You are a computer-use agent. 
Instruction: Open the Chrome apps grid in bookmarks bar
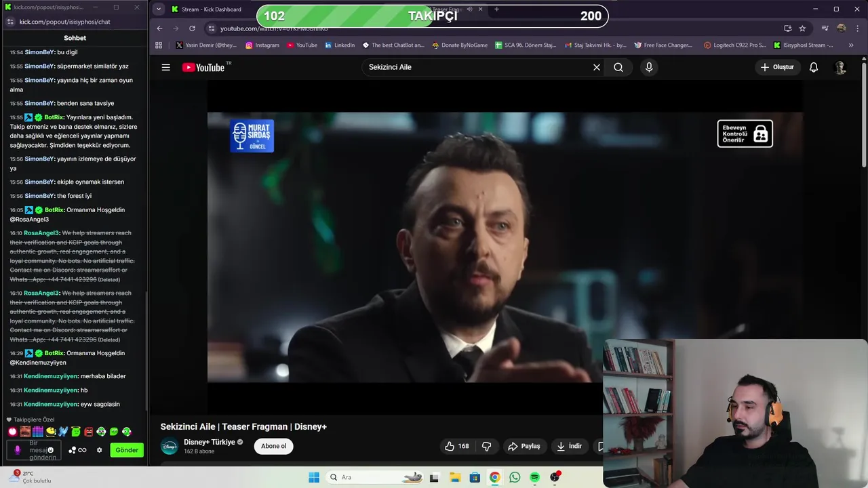[x=159, y=45]
